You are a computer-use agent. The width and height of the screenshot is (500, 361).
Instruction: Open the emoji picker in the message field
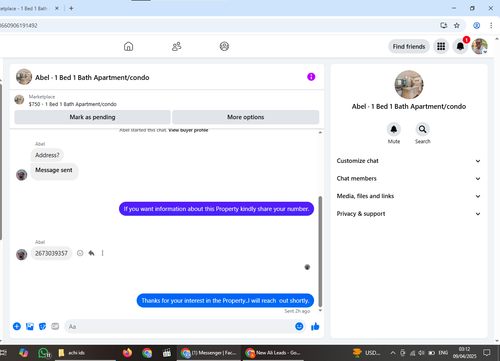click(299, 326)
